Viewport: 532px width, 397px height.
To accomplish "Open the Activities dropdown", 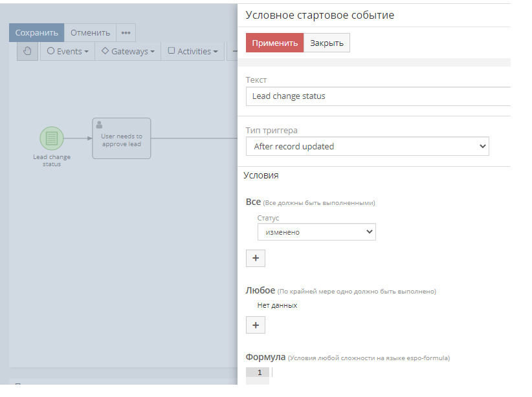I will tap(193, 51).
